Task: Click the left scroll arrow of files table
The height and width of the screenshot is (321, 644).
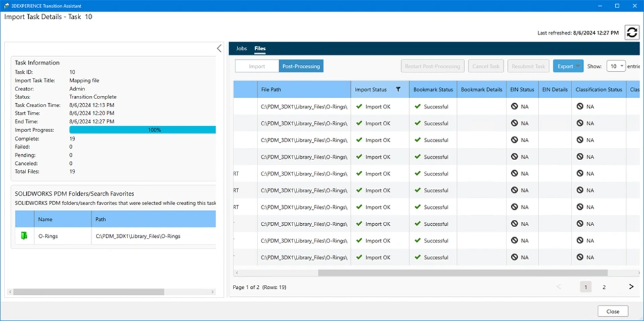Action: (236, 273)
